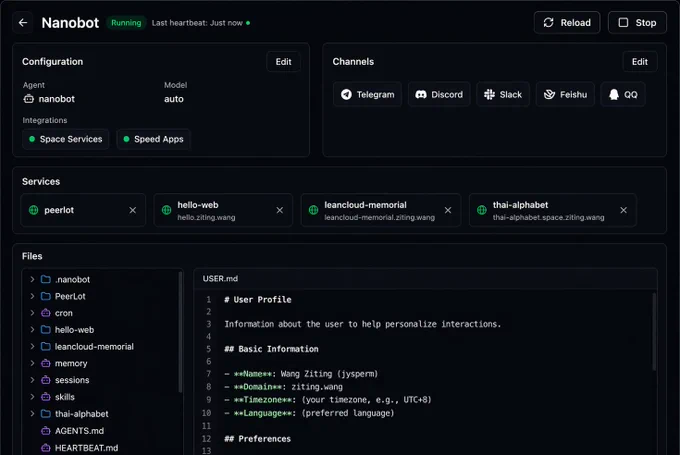Viewport: 680px width, 455px height.
Task: Open the peerlot service card
Action: click(x=83, y=210)
